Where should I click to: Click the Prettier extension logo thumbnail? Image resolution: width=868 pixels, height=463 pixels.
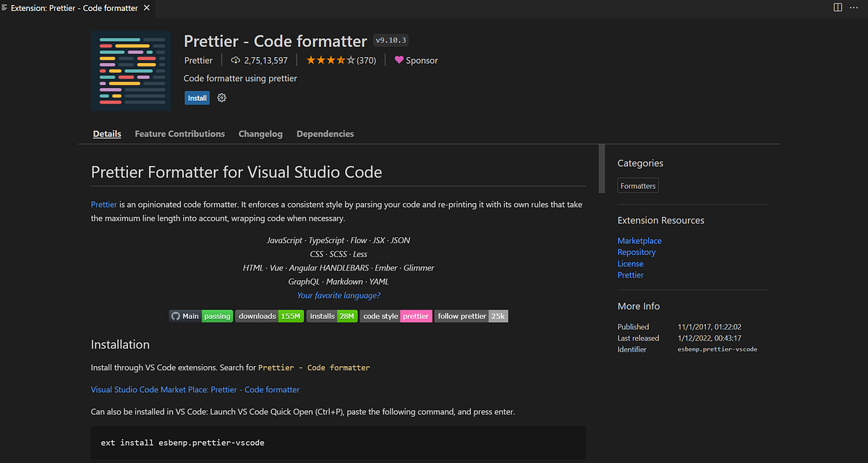click(131, 70)
